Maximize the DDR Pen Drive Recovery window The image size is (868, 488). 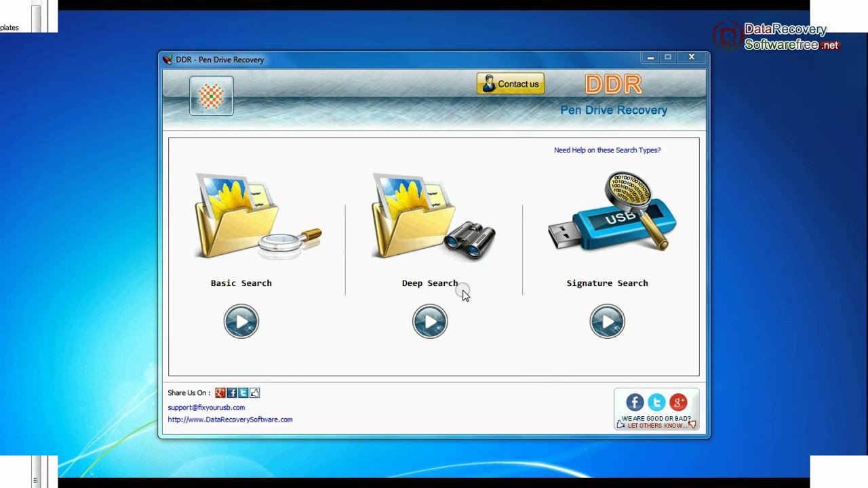point(668,58)
